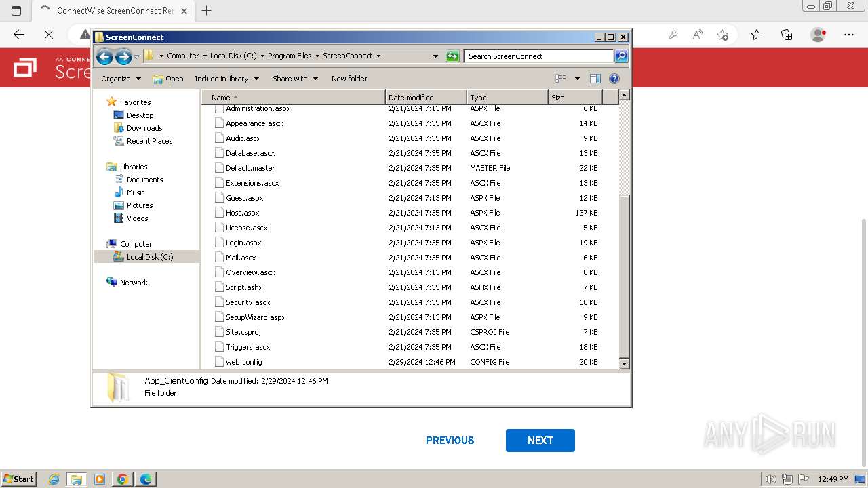The height and width of the screenshot is (488, 868).
Task: Select the Overview.ascx file icon
Action: tap(219, 272)
